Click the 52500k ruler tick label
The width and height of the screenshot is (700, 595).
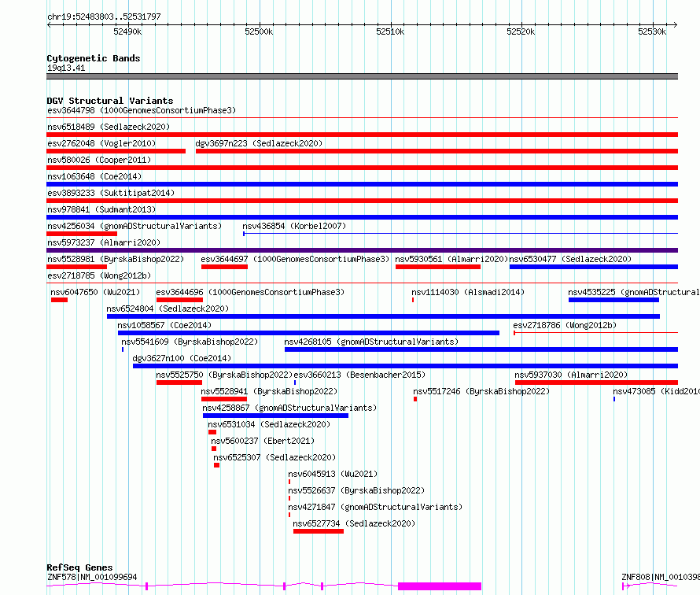tap(259, 31)
